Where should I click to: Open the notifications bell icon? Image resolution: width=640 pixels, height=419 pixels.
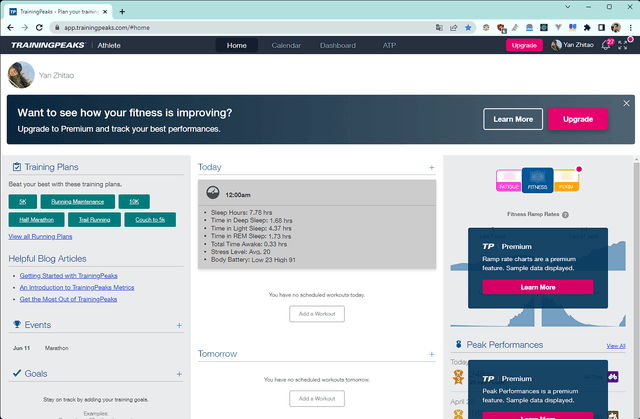(x=606, y=45)
